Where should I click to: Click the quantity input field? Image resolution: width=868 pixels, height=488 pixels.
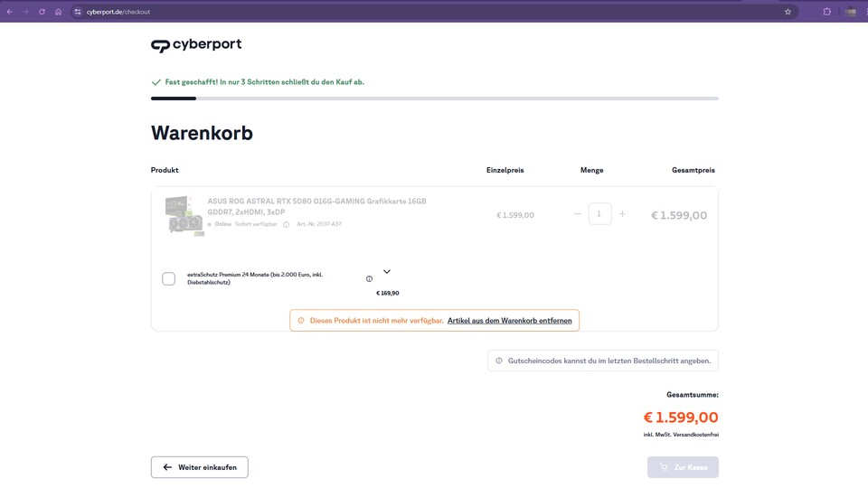click(x=599, y=214)
